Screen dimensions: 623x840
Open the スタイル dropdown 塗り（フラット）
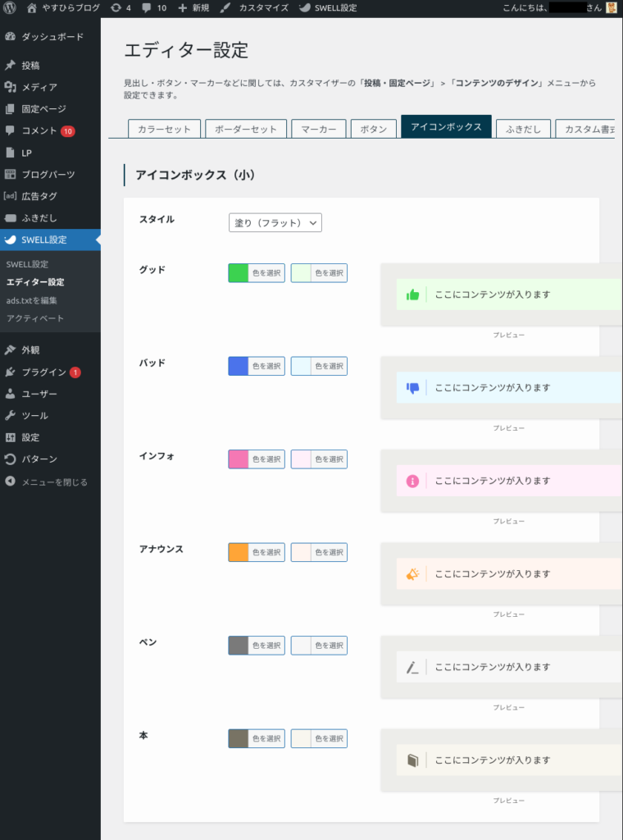click(x=275, y=223)
